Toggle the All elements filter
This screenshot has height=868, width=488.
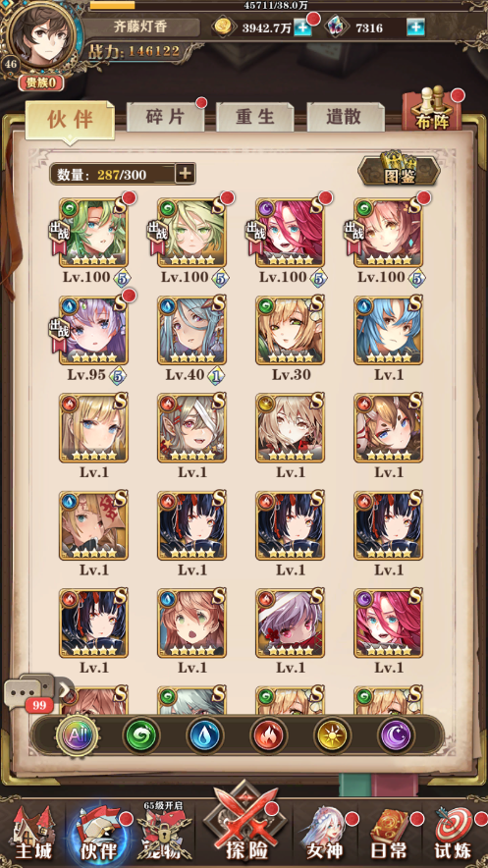pyautogui.click(x=77, y=735)
